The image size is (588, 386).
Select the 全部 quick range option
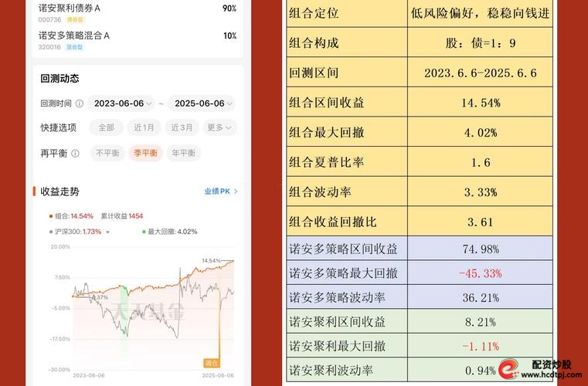(x=106, y=128)
